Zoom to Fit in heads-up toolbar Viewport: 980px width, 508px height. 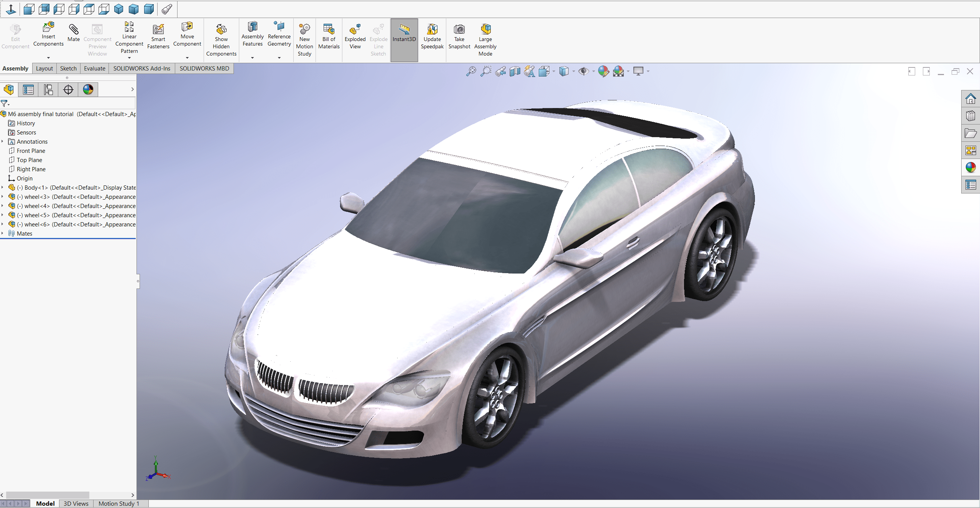point(471,71)
